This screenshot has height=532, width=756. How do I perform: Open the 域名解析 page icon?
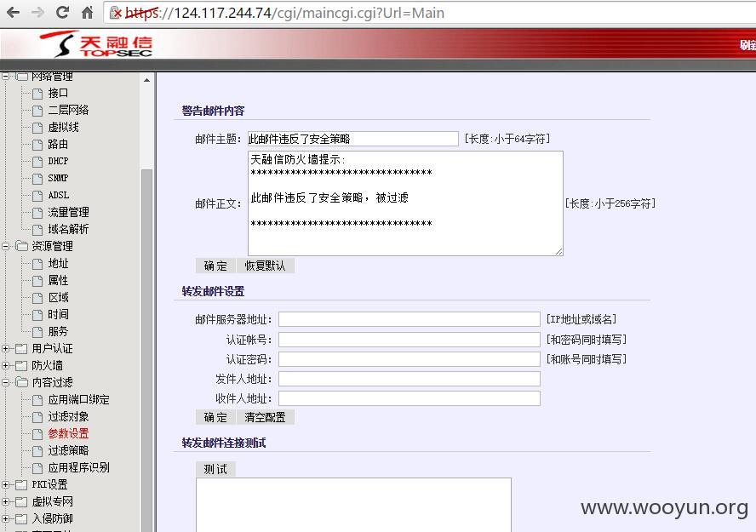tap(37, 230)
